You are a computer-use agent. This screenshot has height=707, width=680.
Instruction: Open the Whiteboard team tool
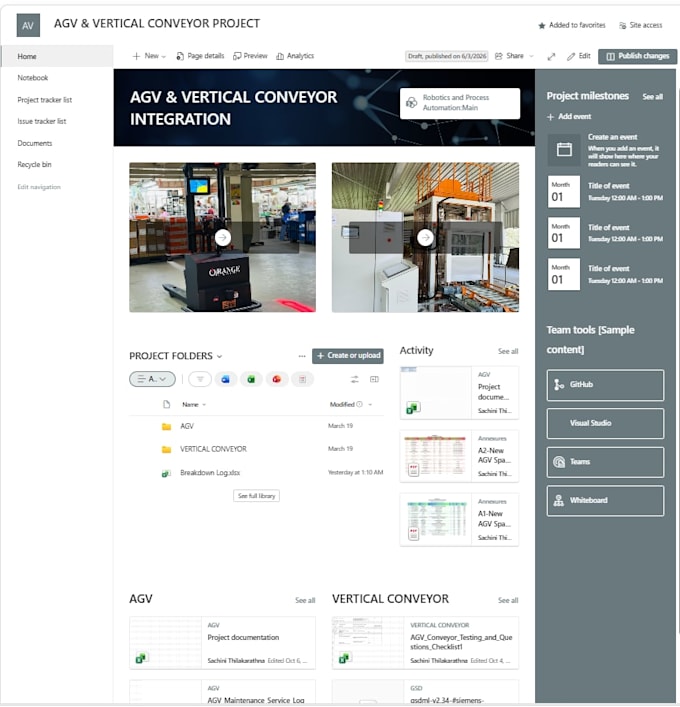point(605,500)
